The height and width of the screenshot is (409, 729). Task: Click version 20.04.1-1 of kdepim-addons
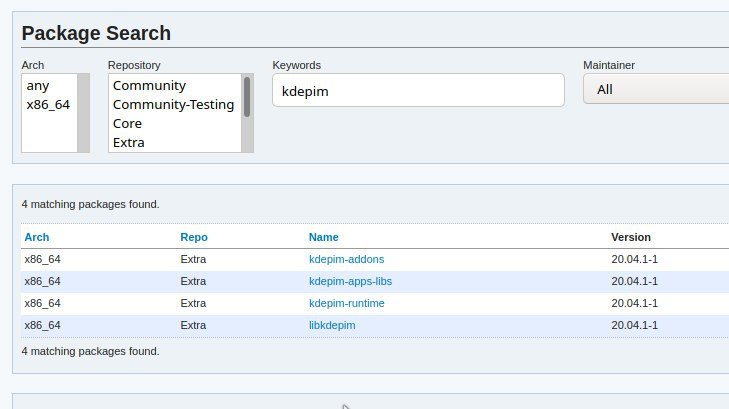pos(635,259)
